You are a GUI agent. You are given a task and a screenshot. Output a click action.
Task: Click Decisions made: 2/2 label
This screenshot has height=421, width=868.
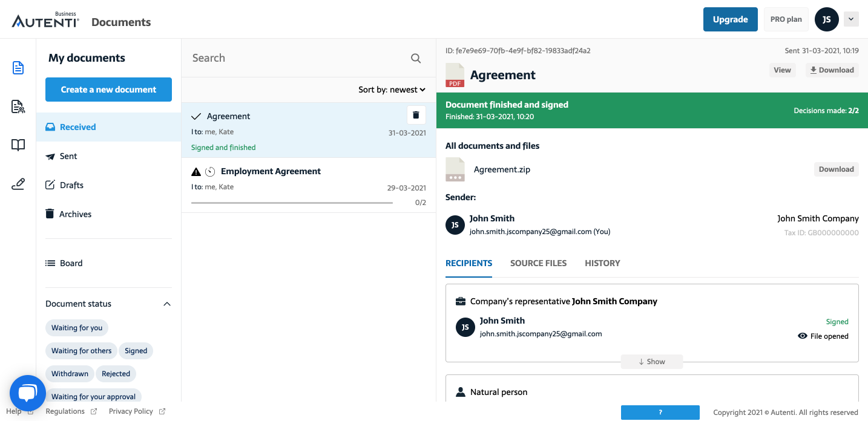pyautogui.click(x=826, y=111)
